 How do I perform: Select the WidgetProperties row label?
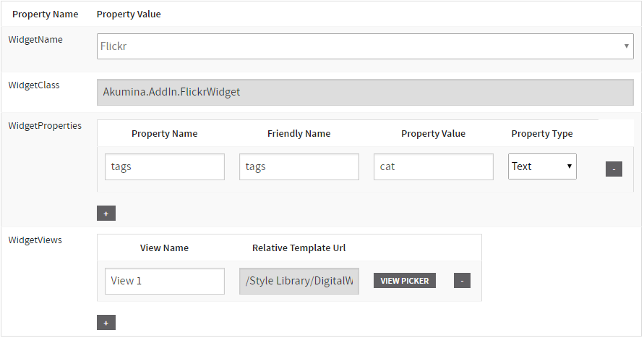click(45, 125)
